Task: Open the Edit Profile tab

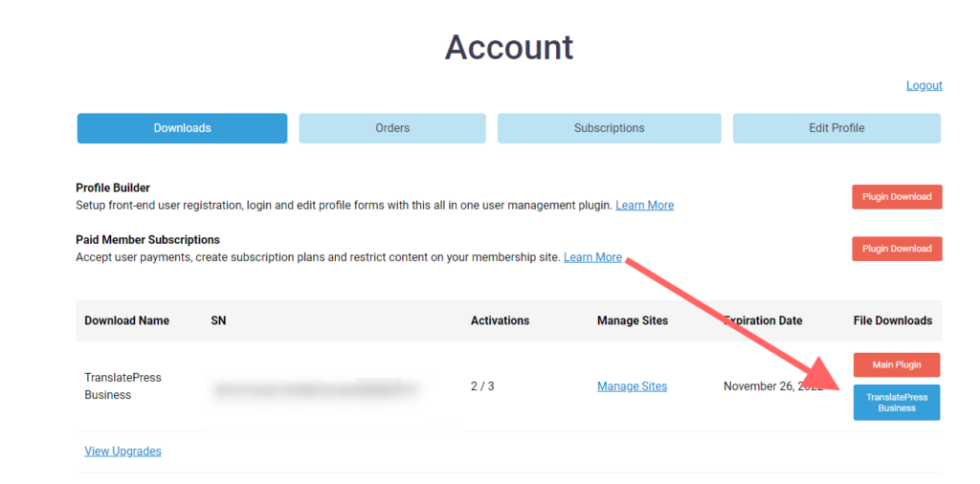Action: (x=836, y=128)
